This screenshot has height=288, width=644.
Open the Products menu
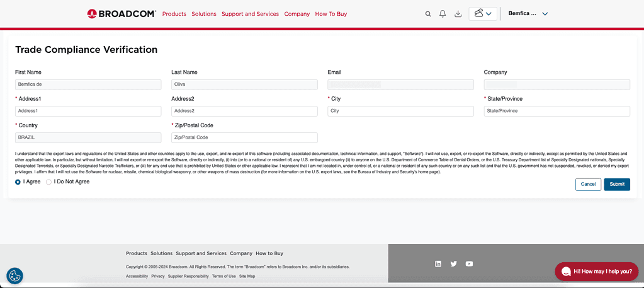(x=174, y=14)
